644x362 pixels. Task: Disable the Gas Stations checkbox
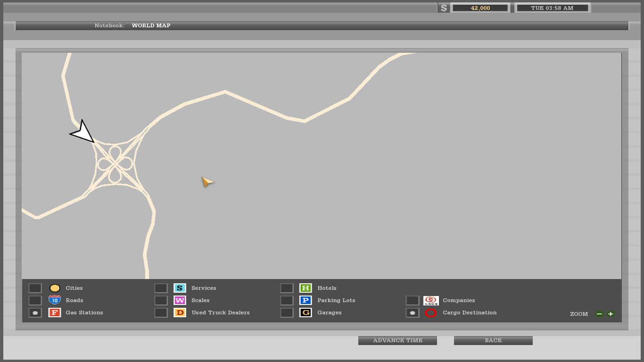pyautogui.click(x=35, y=313)
